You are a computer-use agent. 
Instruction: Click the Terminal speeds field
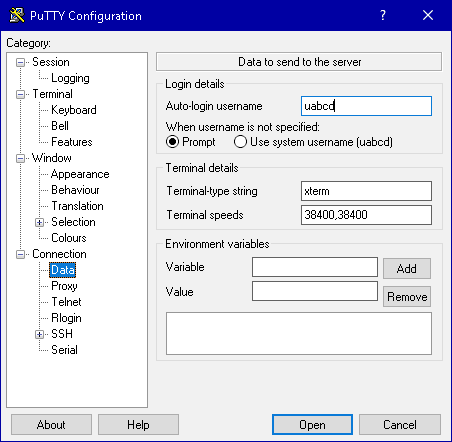click(366, 215)
